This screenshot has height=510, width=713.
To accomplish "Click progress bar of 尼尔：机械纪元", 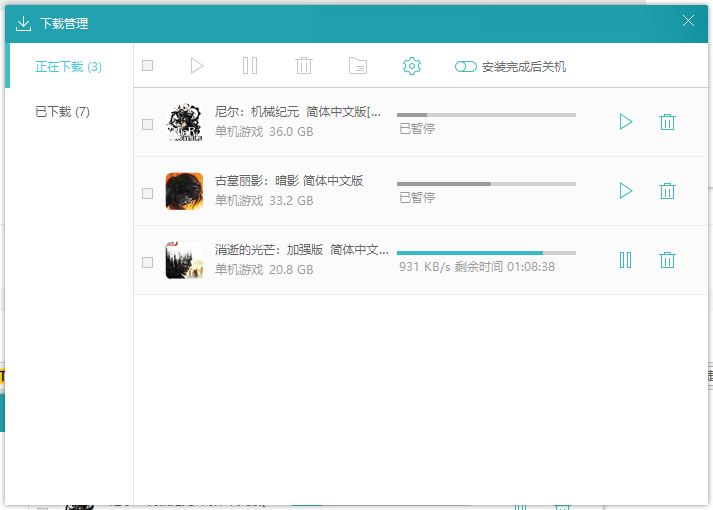I will pos(486,115).
